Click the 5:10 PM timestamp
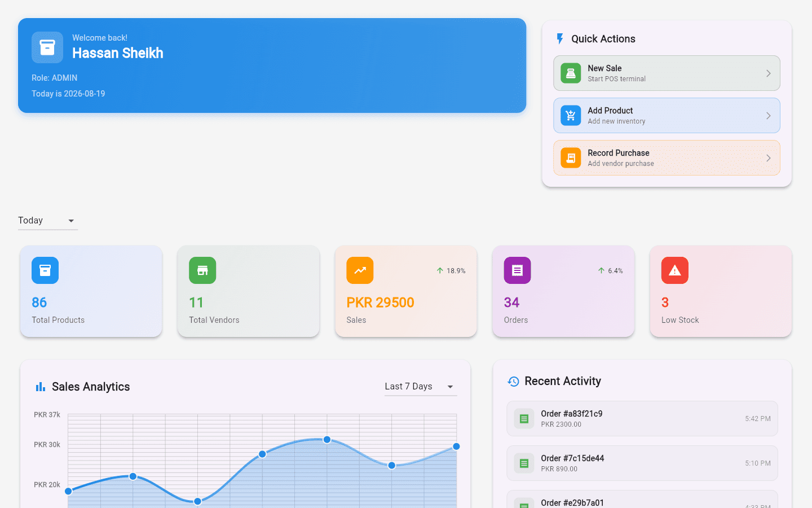The height and width of the screenshot is (508, 812). 758,463
